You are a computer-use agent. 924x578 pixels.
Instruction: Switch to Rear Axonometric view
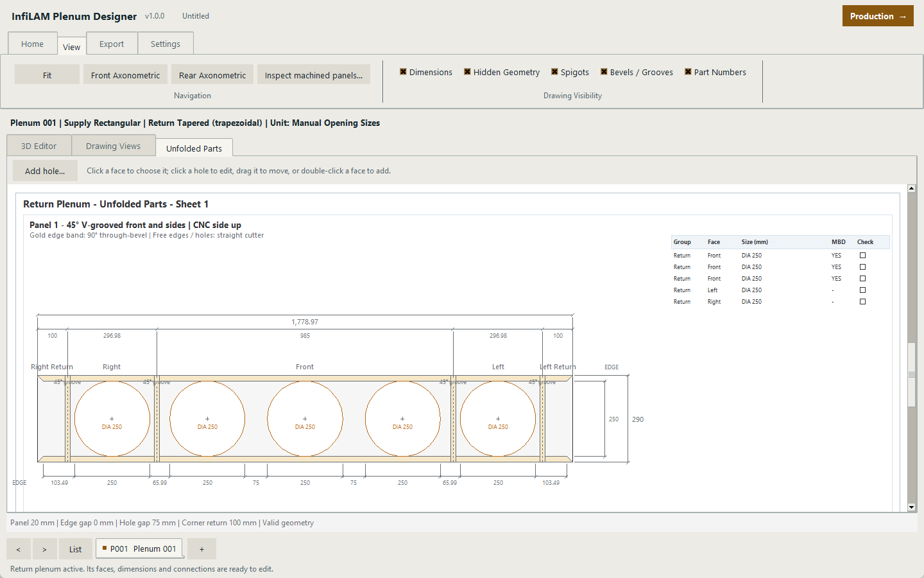point(212,74)
